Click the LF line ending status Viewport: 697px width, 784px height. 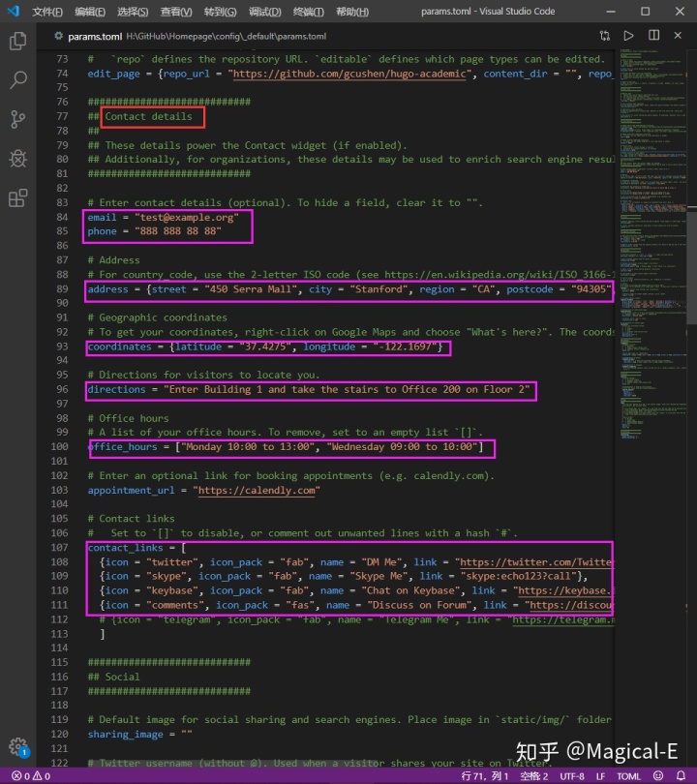[600, 776]
